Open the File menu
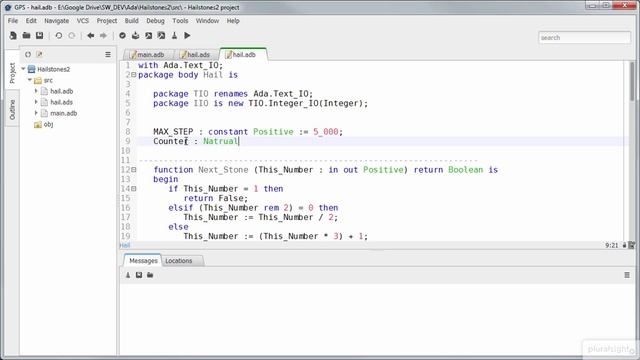The height and width of the screenshot is (360, 640). click(13, 21)
